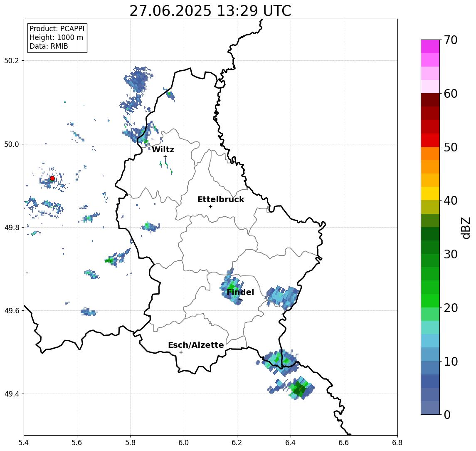Click the plot title 27.06.2025 13:29 UTC

(210, 11)
